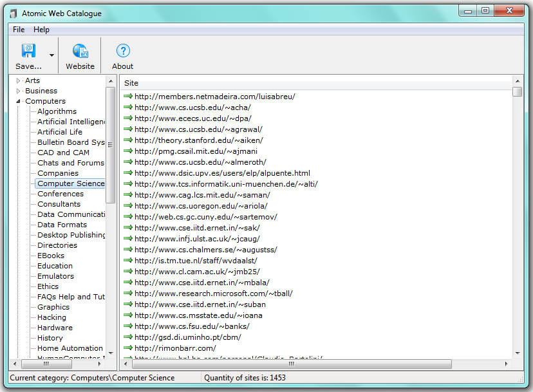Click arrow icon beside netmadeira.com luisabreu link
The height and width of the screenshot is (392, 533).
[128, 96]
